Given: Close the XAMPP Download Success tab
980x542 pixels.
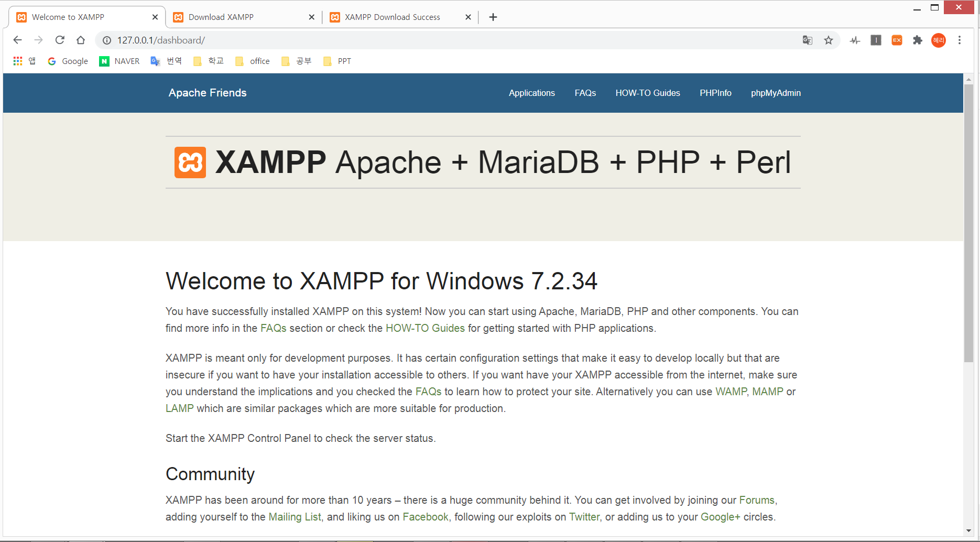Looking at the screenshot, I should click(x=468, y=17).
